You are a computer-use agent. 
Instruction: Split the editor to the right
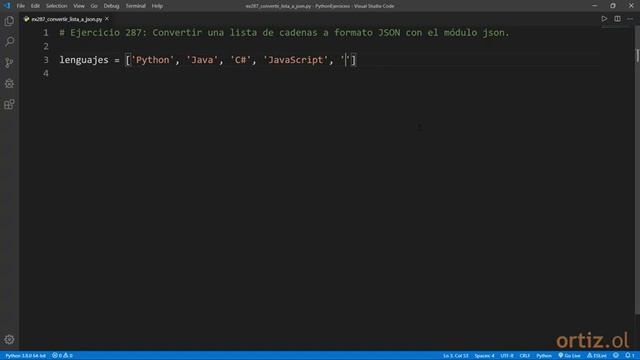click(617, 19)
